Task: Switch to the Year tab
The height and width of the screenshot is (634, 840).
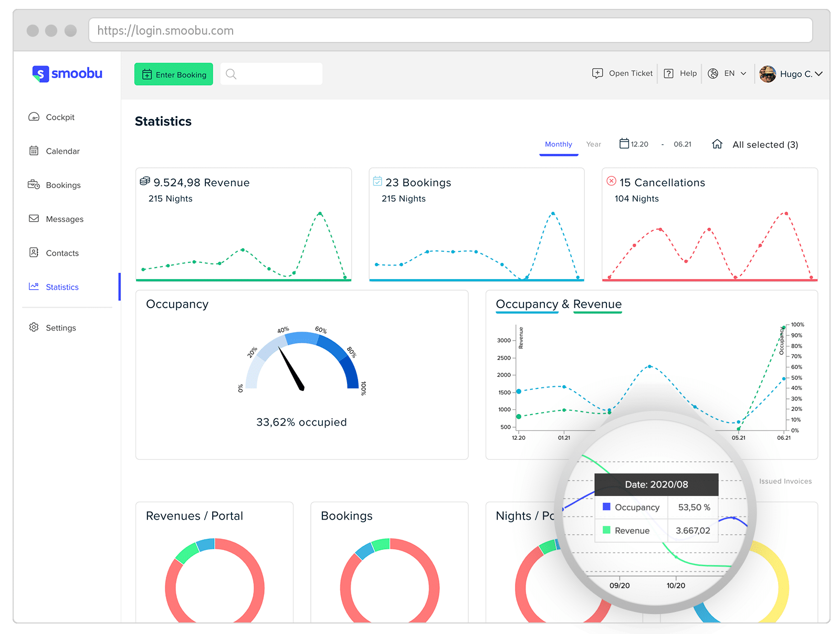Action: click(594, 144)
